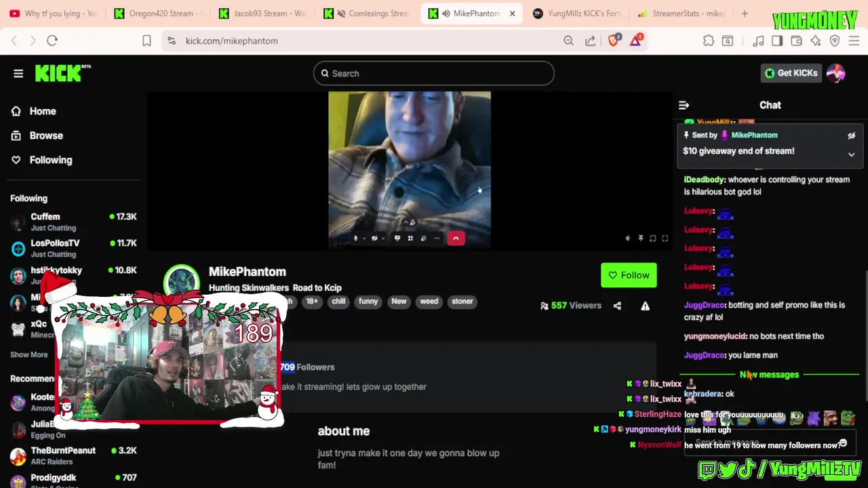Open Browse in sidebar

tap(46, 136)
